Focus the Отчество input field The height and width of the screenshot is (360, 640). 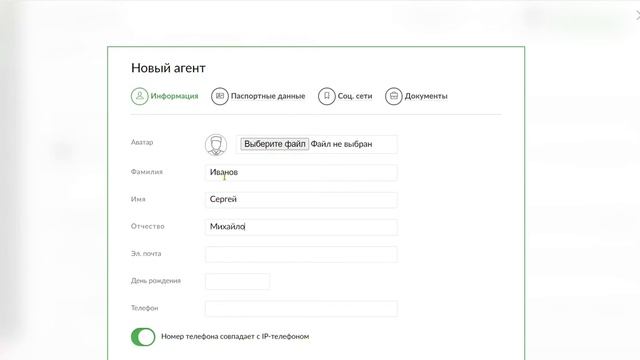pyautogui.click(x=301, y=227)
